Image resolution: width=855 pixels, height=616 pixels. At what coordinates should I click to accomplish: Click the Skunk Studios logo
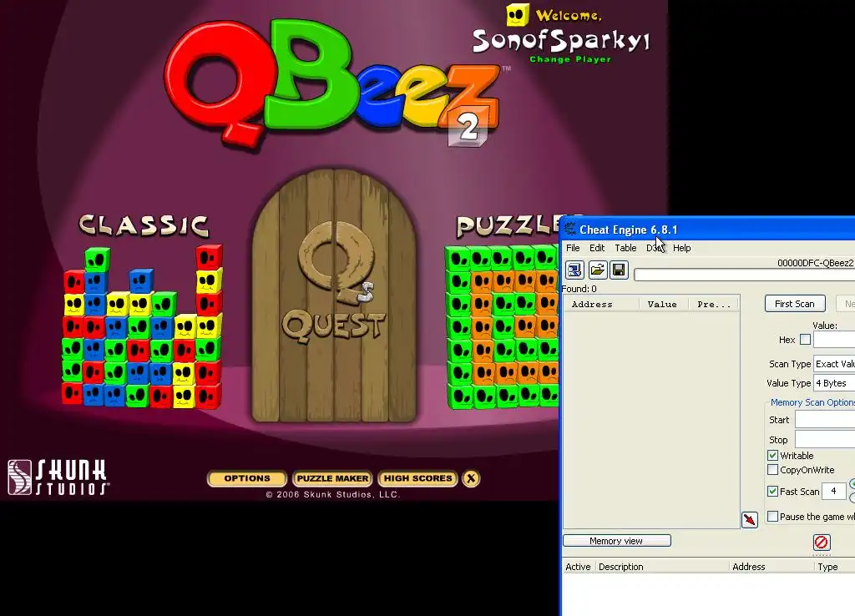(58, 477)
